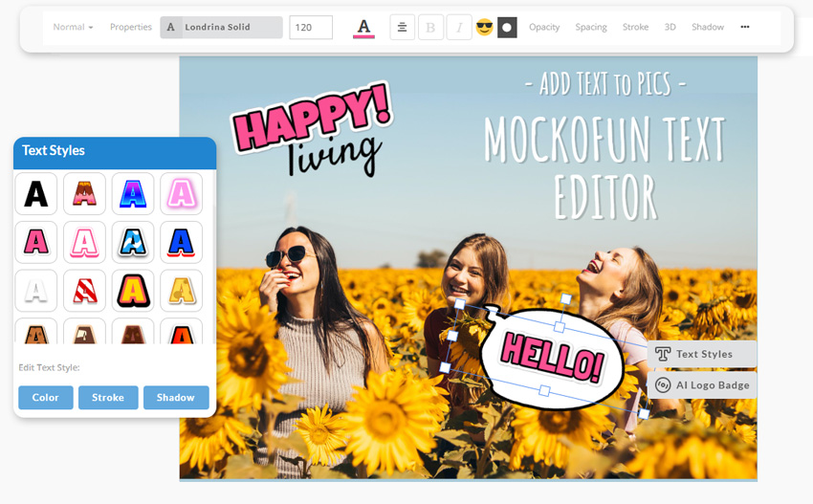Select the blue-purple gradient A style
813x504 pixels.
pyautogui.click(x=133, y=194)
